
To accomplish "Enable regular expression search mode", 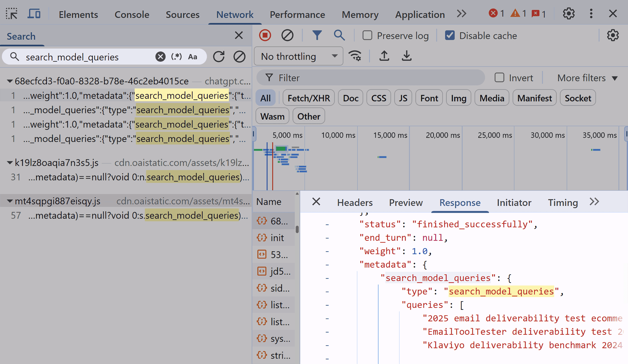I will point(177,57).
